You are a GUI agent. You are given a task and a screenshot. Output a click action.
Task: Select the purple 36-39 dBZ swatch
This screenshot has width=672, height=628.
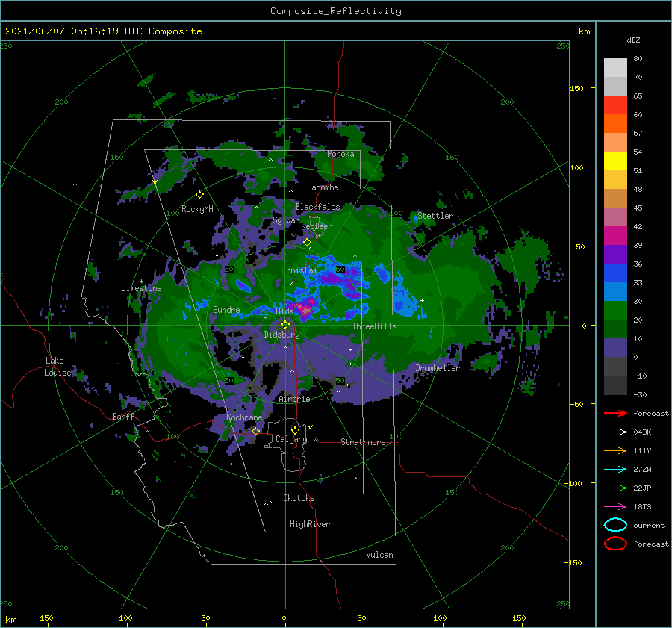pos(615,255)
